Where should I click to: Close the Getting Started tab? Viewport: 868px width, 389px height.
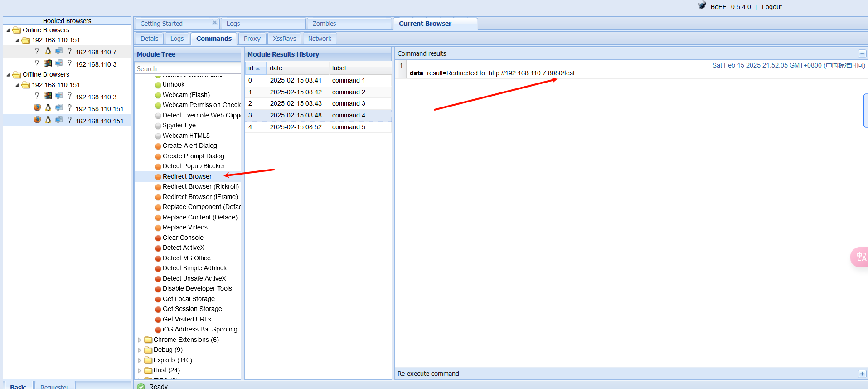point(215,23)
